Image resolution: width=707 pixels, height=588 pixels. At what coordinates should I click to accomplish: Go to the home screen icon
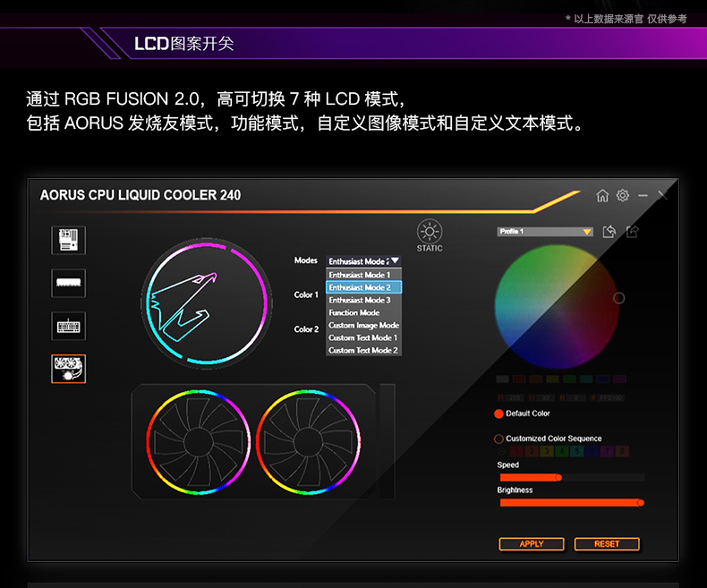pos(602,195)
